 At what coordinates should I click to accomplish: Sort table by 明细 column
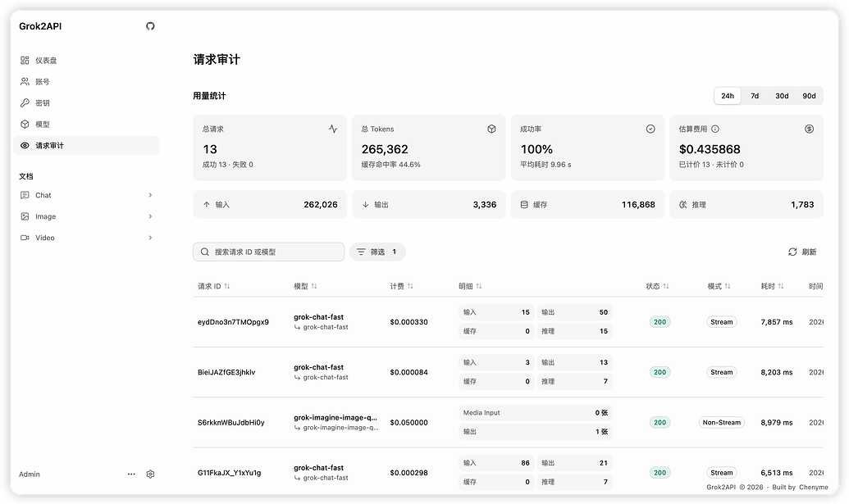tap(471, 286)
